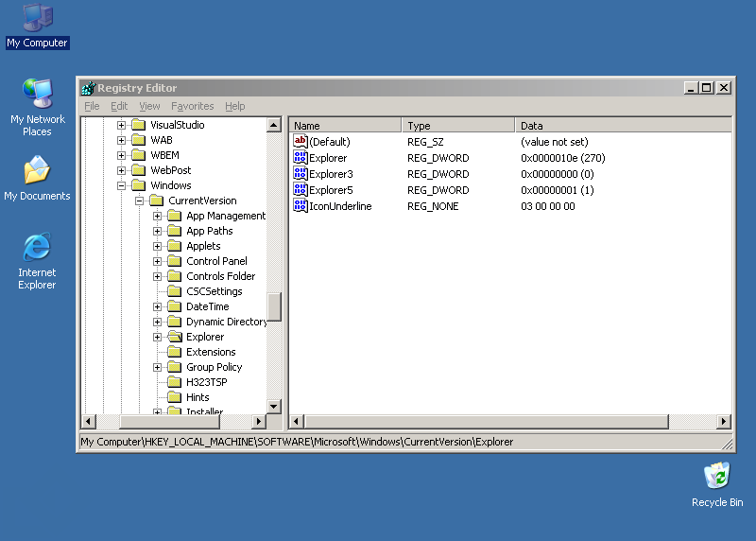Click REG_NONE type in IconUnderline row
Image resolution: width=756 pixels, height=541 pixels.
pos(433,206)
